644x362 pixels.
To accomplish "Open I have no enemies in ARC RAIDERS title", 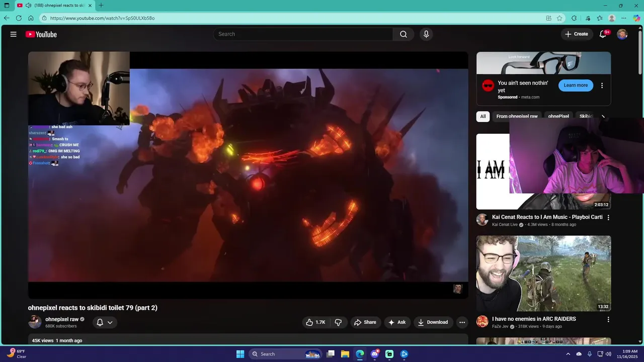I will point(534,319).
